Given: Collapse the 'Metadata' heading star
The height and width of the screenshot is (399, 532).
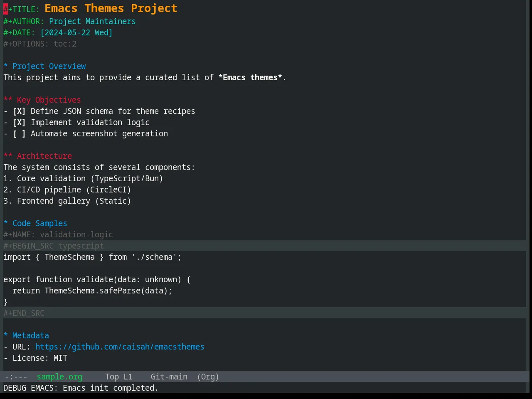Looking at the screenshot, I should (6, 335).
